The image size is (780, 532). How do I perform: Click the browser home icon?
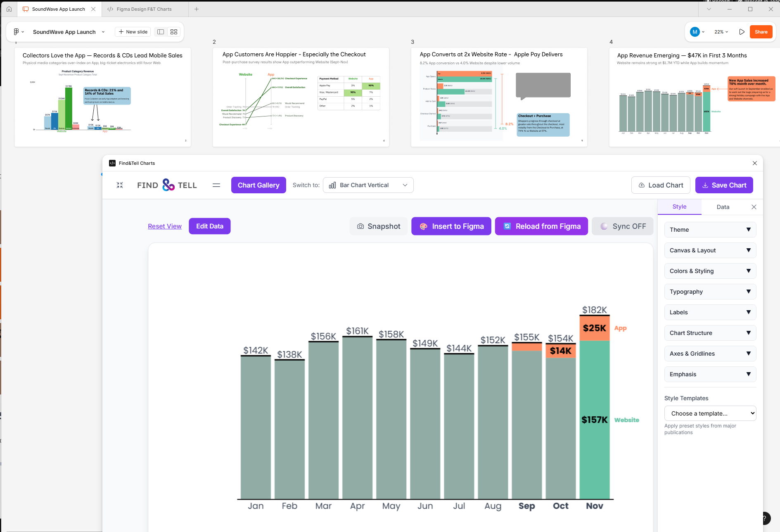tap(9, 9)
